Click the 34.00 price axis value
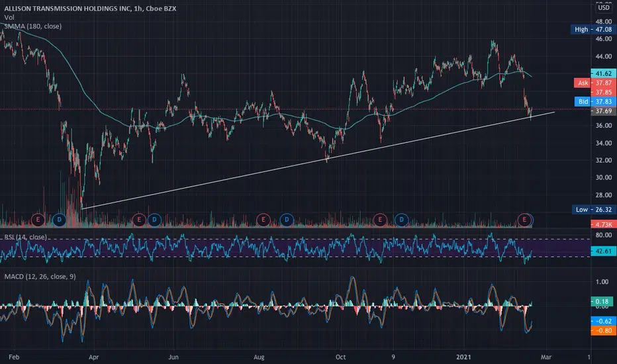 (x=604, y=143)
